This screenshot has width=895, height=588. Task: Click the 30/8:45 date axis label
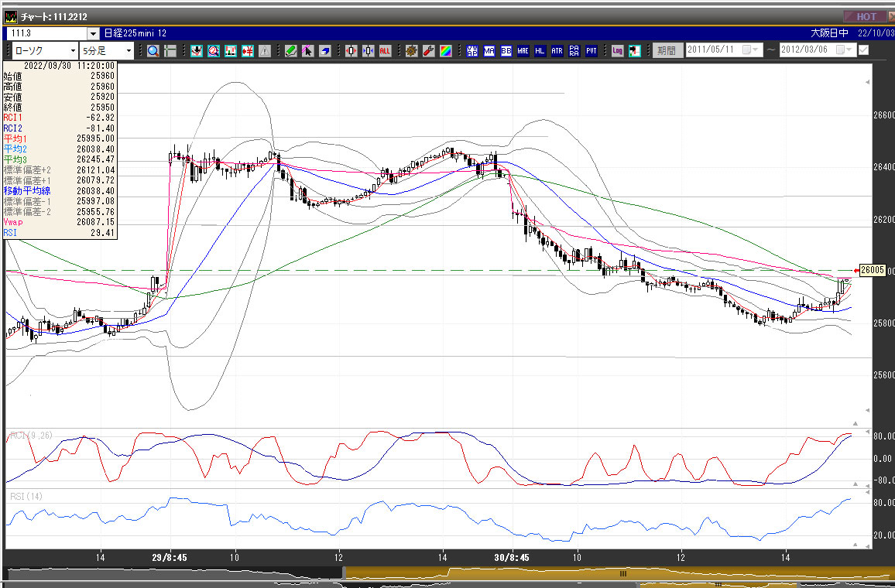point(512,558)
